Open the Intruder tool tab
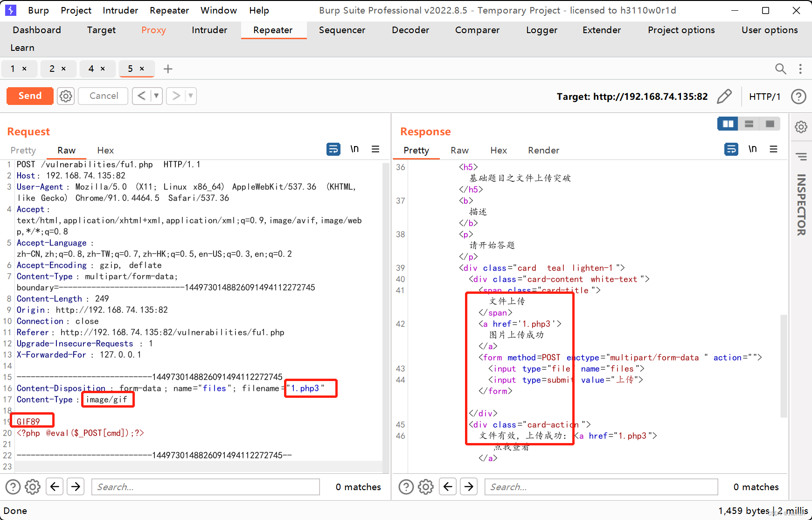812x520 pixels. click(209, 30)
